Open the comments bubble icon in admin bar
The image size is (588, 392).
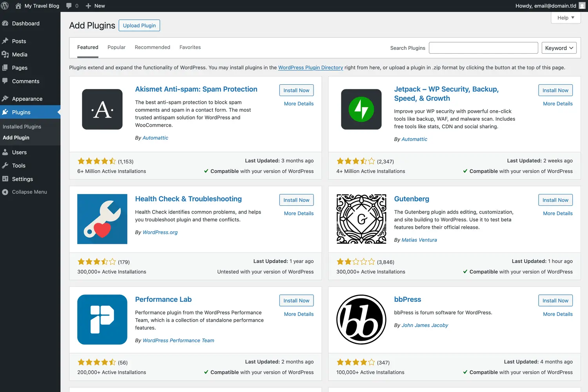point(69,6)
